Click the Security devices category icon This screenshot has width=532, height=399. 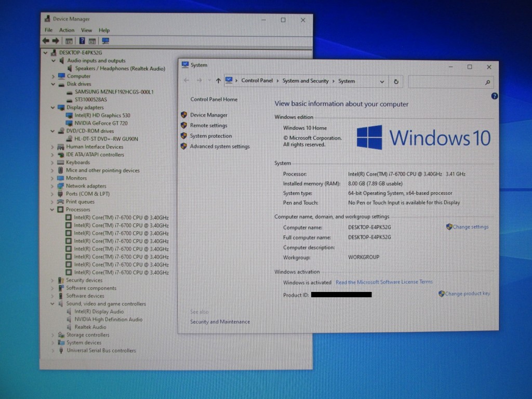61,280
